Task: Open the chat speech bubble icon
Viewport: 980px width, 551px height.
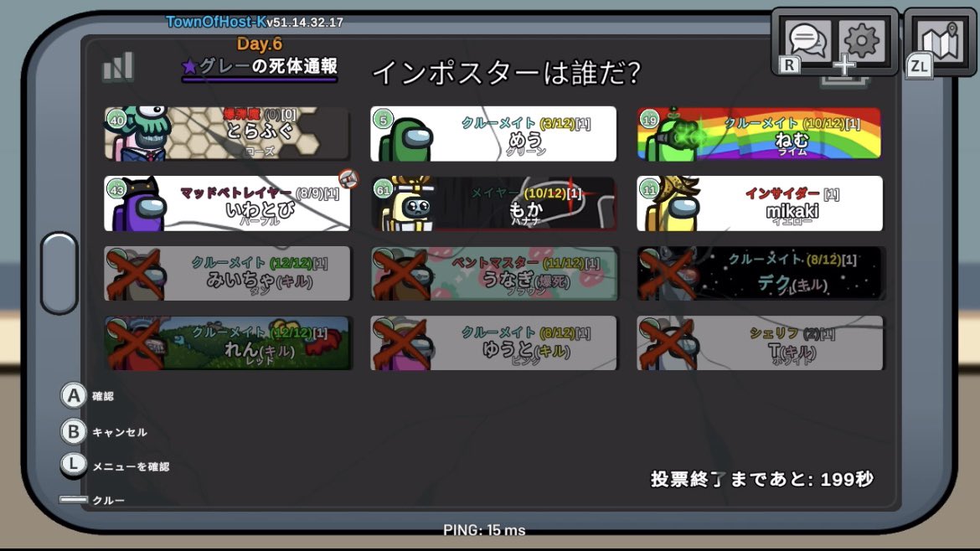Action: [807, 40]
